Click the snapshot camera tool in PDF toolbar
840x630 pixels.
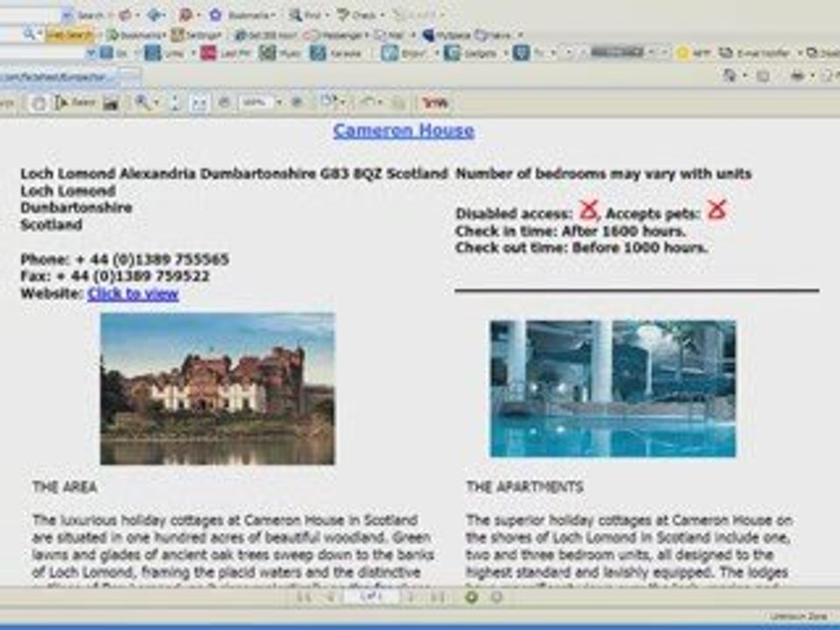click(110, 103)
